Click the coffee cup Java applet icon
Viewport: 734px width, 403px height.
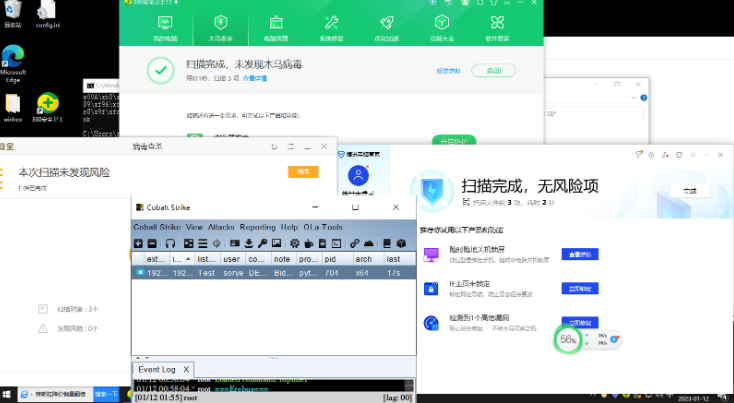click(x=308, y=243)
